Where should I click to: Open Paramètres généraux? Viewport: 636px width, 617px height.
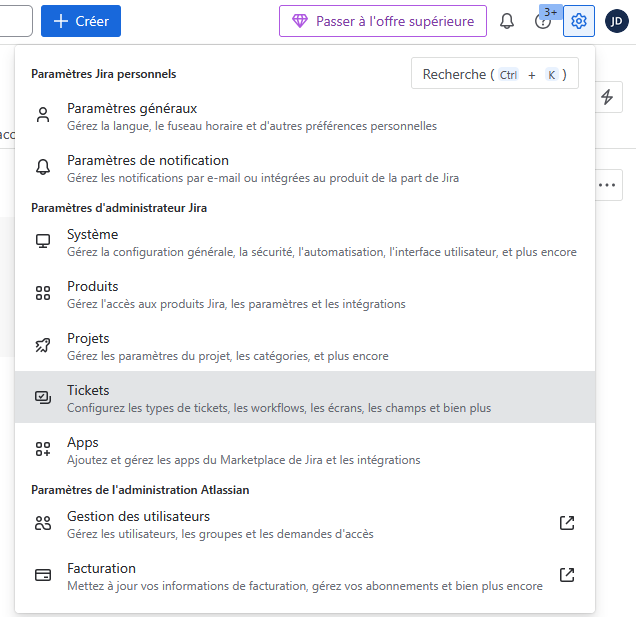132,108
